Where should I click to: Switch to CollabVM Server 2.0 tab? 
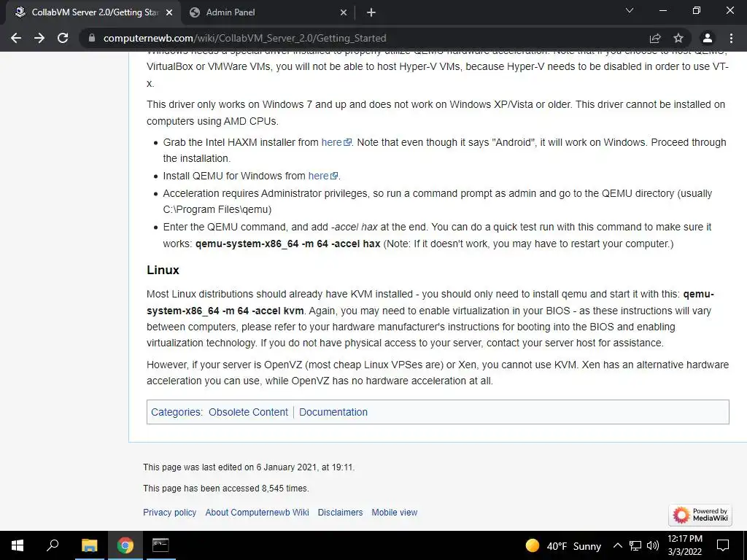94,12
